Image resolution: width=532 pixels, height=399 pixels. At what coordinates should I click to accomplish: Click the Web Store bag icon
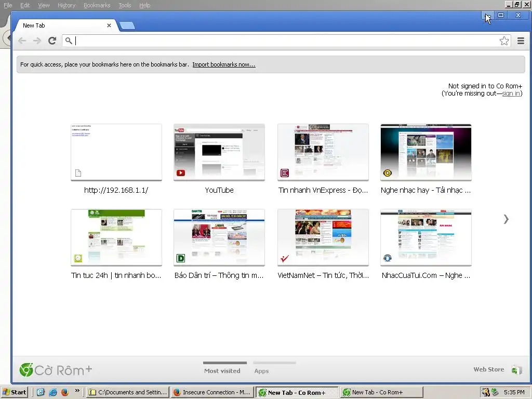coord(516,370)
